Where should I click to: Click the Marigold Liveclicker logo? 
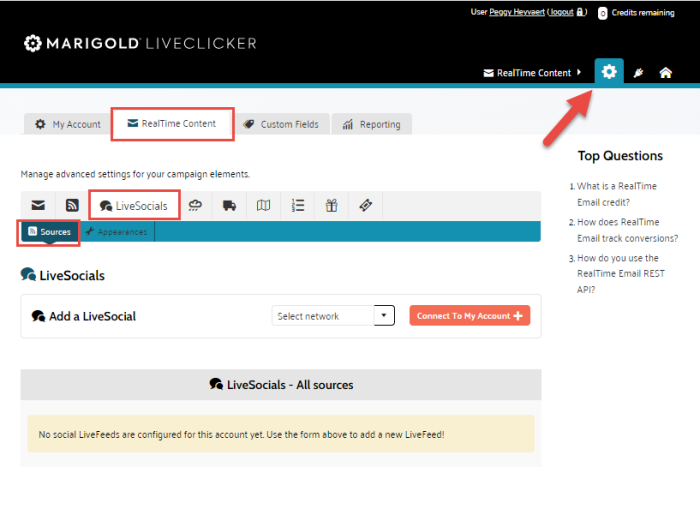(x=140, y=43)
